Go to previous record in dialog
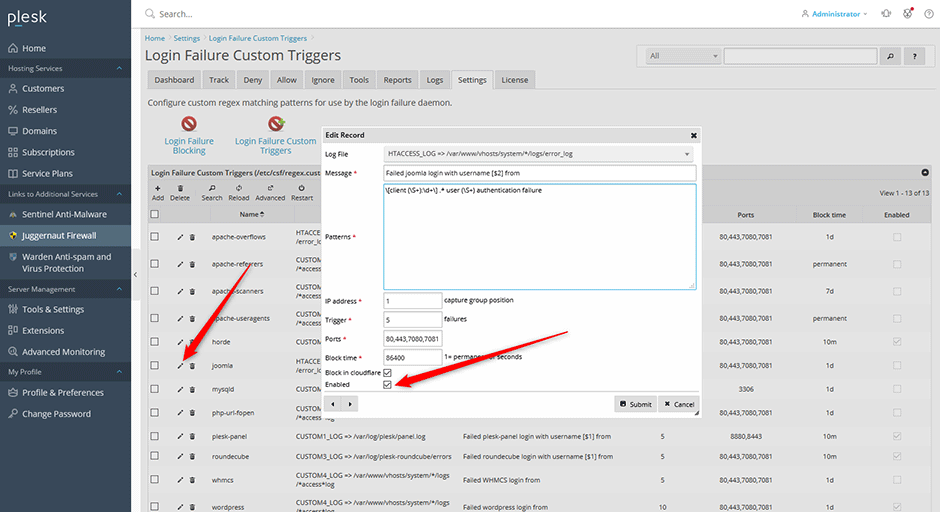The height and width of the screenshot is (512, 940). pyautogui.click(x=333, y=404)
